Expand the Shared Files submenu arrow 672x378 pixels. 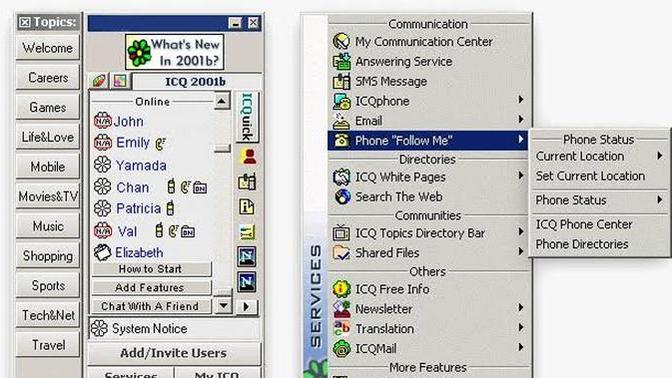[521, 251]
